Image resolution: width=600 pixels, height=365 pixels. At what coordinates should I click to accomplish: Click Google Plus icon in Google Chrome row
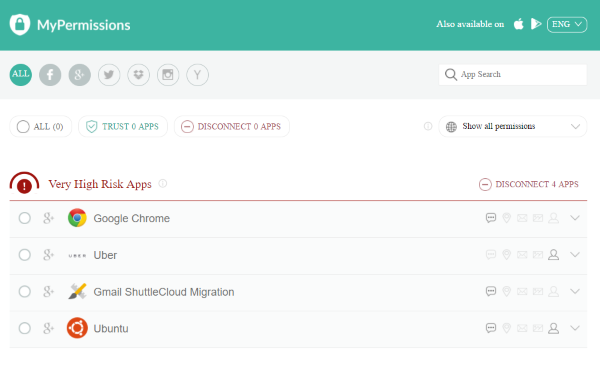48,218
